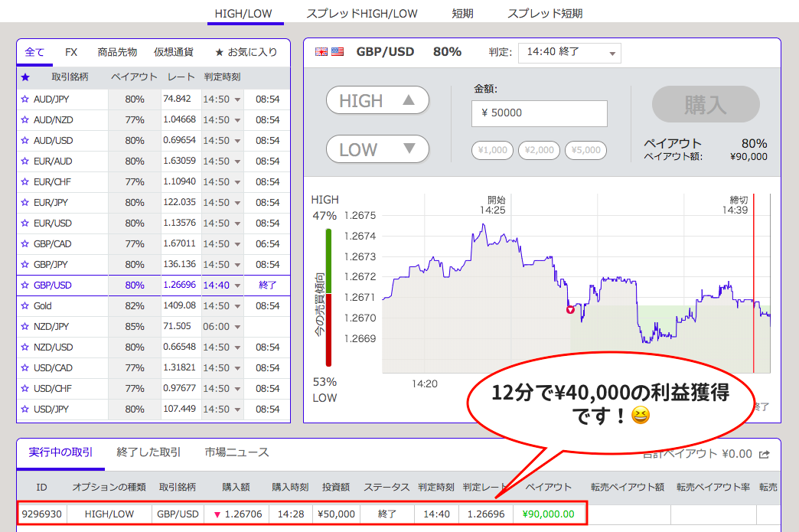Click the 金額 amount input field
This screenshot has height=532, width=799.
pyautogui.click(x=540, y=113)
